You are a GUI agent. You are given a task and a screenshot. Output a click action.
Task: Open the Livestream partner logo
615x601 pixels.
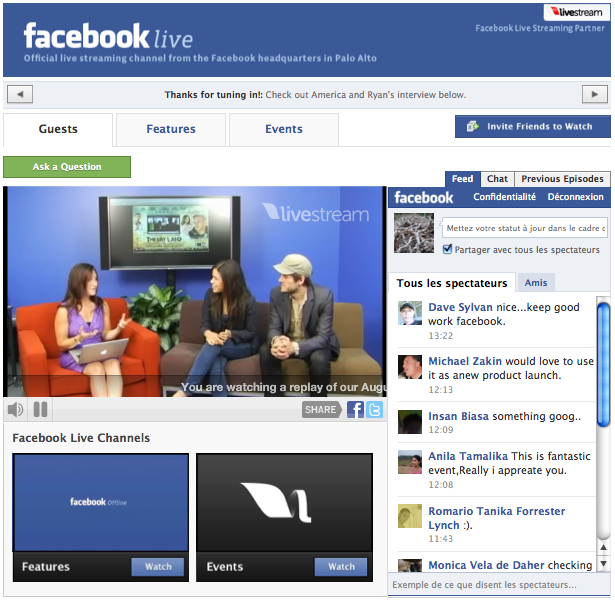(x=577, y=12)
